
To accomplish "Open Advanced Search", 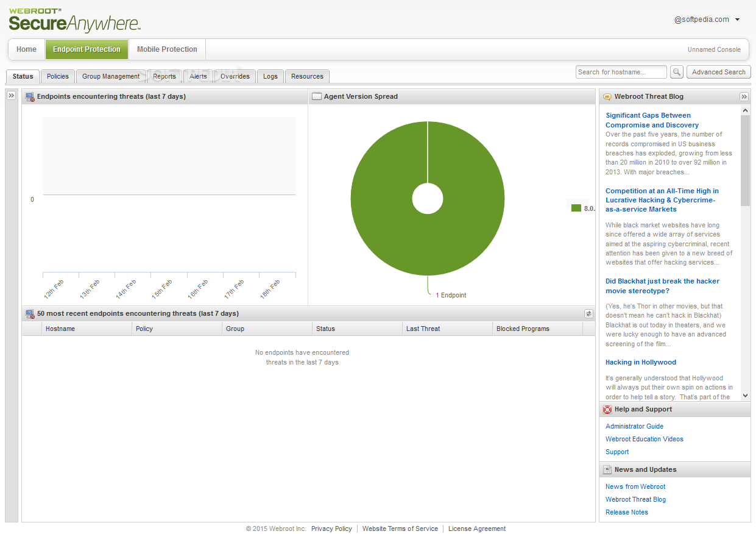I will pos(719,72).
